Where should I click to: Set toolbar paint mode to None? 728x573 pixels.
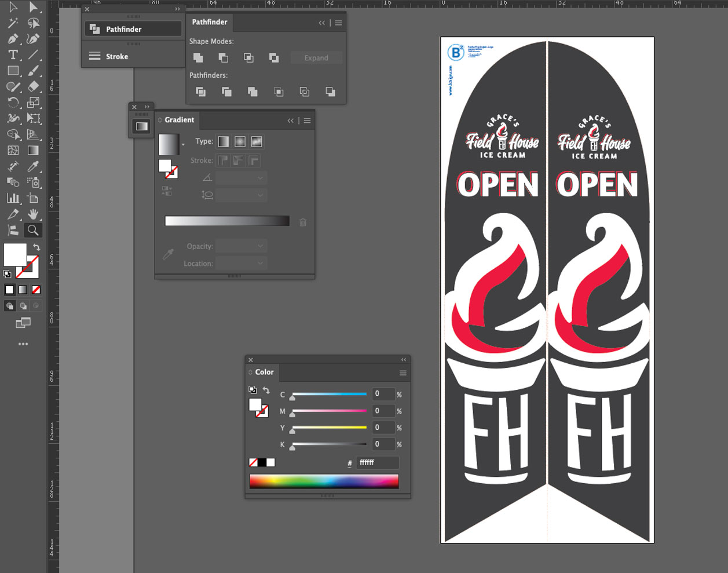[36, 290]
